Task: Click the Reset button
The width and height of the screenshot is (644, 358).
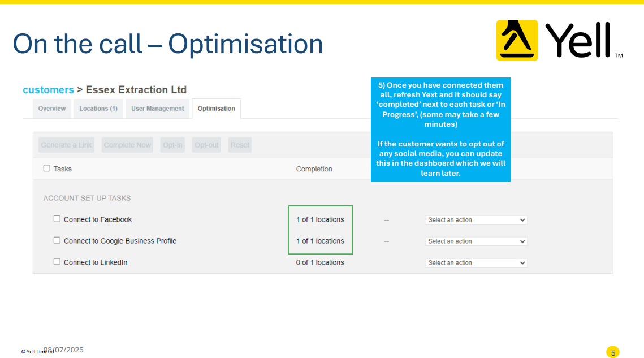Action: [240, 145]
